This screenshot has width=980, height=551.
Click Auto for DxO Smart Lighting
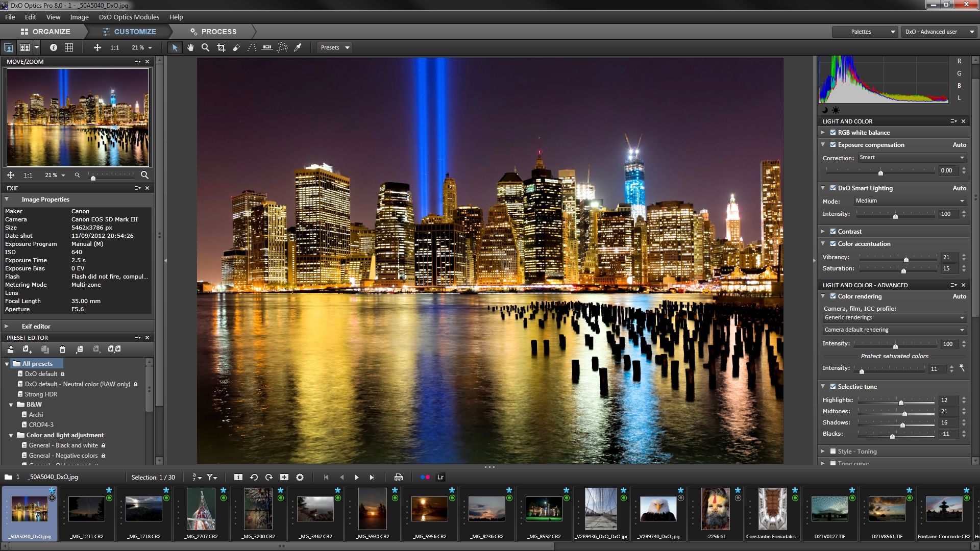(x=960, y=188)
